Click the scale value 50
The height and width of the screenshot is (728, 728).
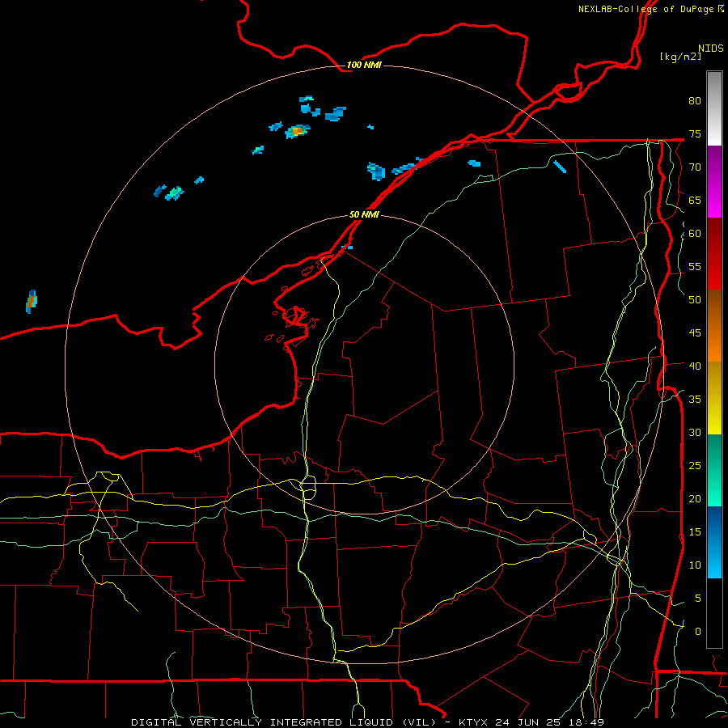(x=695, y=300)
